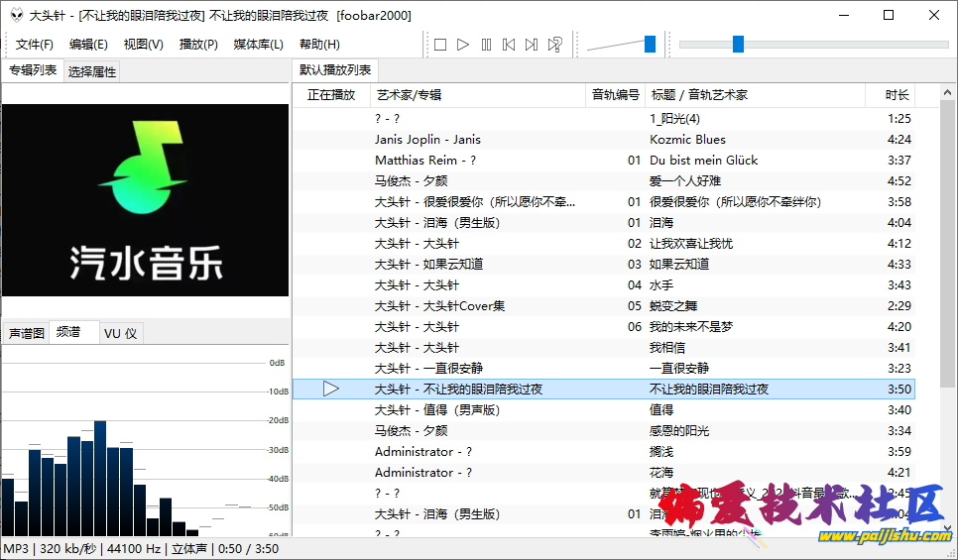Viewport: 958px width, 560px height.
Task: Open the 视图(V) menu
Action: coord(144,45)
